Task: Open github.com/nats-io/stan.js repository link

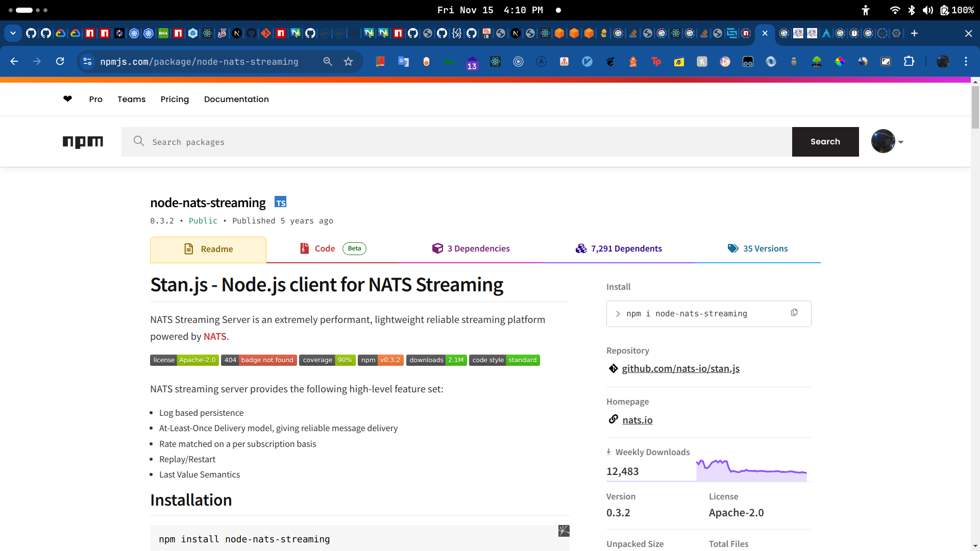Action: pos(680,368)
